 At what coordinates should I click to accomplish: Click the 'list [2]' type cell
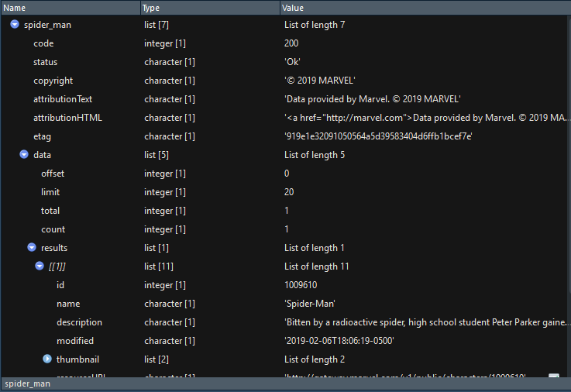[157, 359]
